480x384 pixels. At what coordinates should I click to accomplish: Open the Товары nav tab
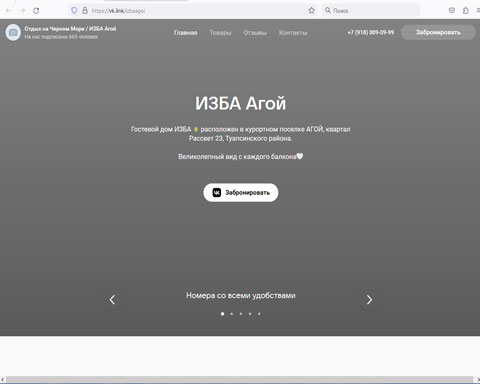click(x=220, y=33)
